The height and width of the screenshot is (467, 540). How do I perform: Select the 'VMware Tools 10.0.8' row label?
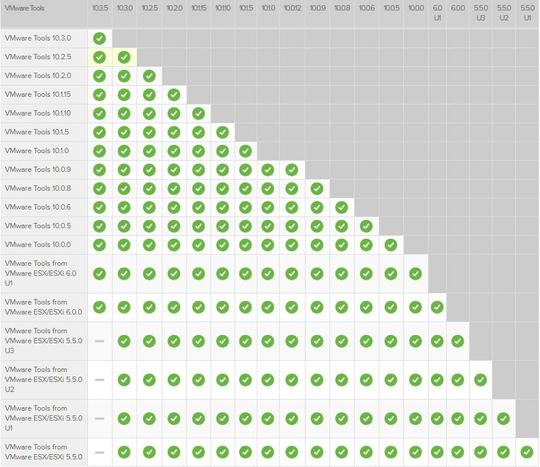tap(38, 188)
